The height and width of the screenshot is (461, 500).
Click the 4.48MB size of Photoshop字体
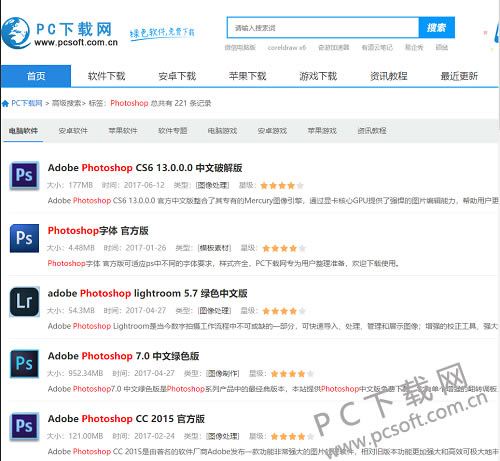[x=82, y=248]
